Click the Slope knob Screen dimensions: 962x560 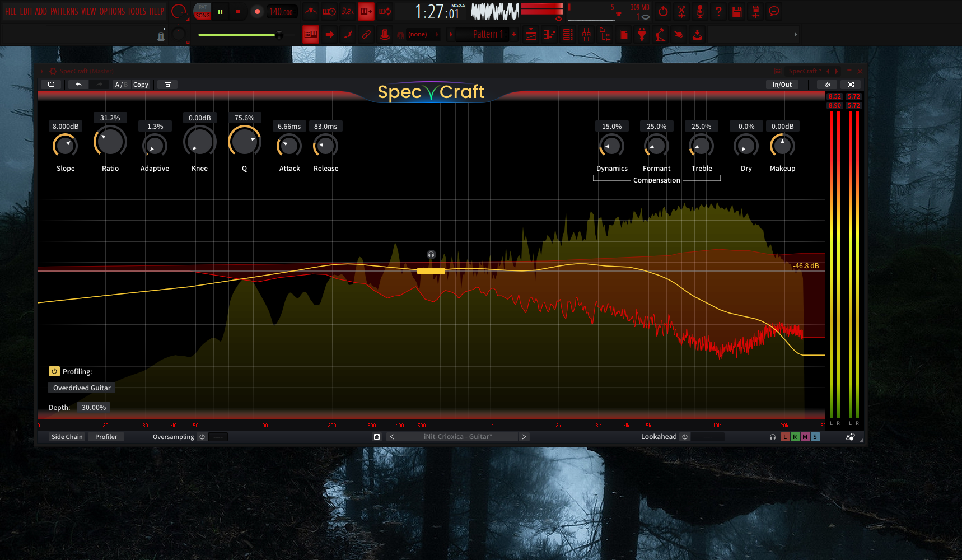tap(66, 146)
